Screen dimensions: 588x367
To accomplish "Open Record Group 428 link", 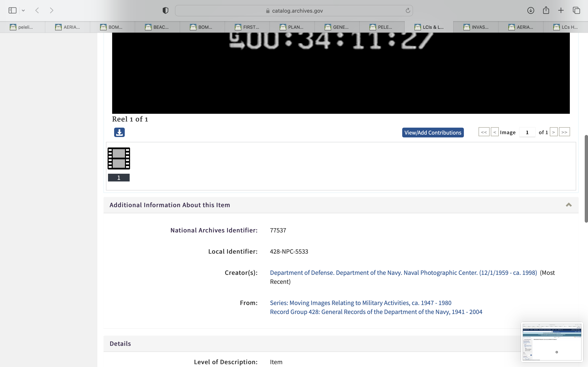I will click(376, 312).
